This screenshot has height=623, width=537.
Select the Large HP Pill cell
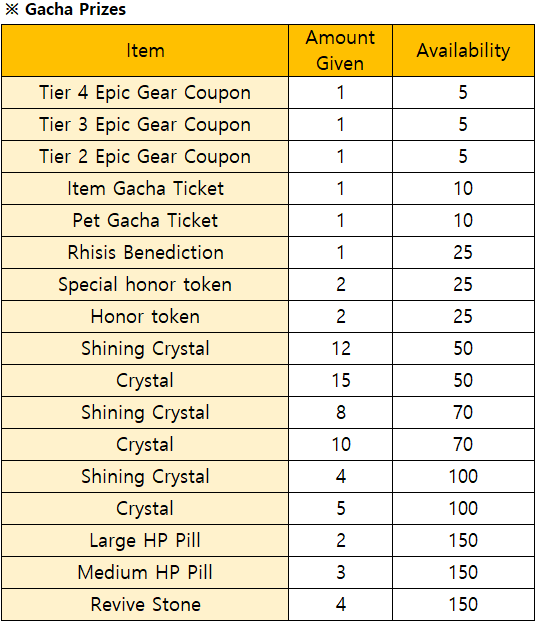tap(145, 540)
